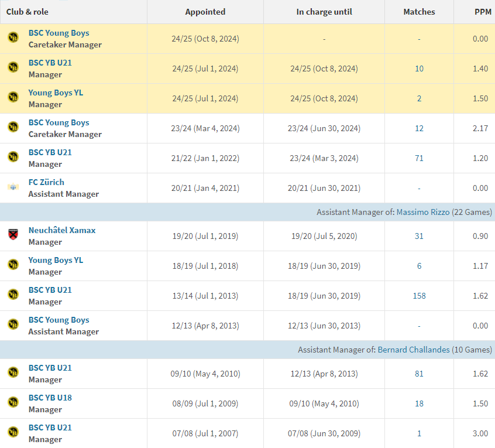View the 158 matches link
The width and height of the screenshot is (495, 448).
pos(419,296)
